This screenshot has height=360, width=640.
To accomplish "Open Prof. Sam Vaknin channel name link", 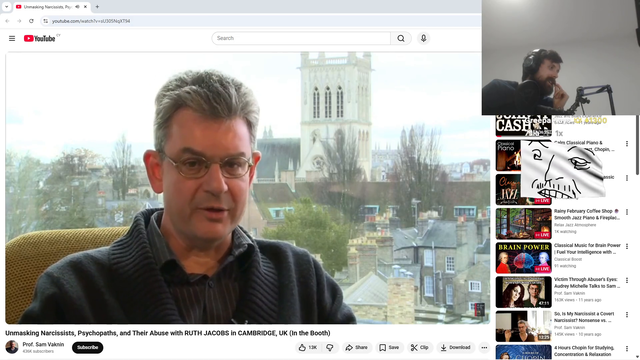I will 43,344.
